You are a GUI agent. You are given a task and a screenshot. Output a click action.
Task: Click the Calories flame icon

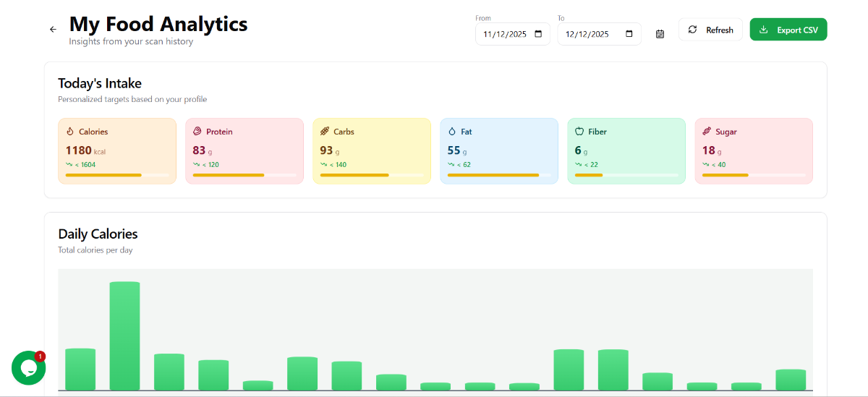70,132
